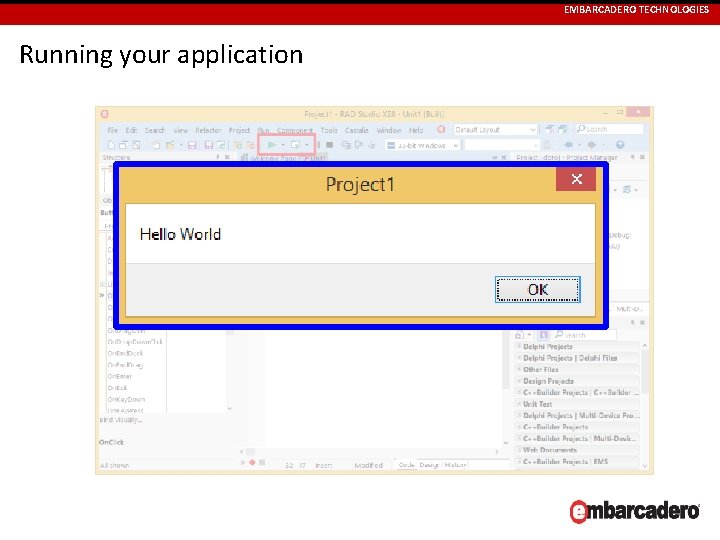Image resolution: width=720 pixels, height=540 pixels.
Task: Open the Component menu
Action: tap(295, 130)
